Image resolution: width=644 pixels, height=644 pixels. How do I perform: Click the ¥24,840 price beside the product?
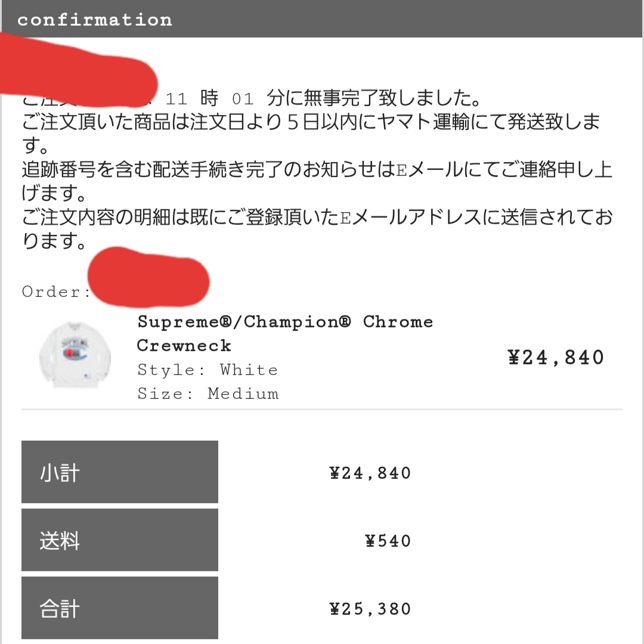(556, 358)
